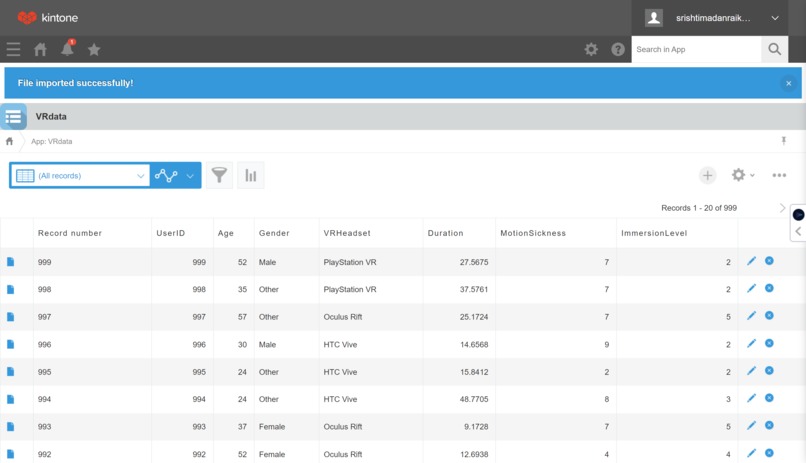806x463 pixels.
Task: Click Duration value 48.7705
Action: coord(474,399)
